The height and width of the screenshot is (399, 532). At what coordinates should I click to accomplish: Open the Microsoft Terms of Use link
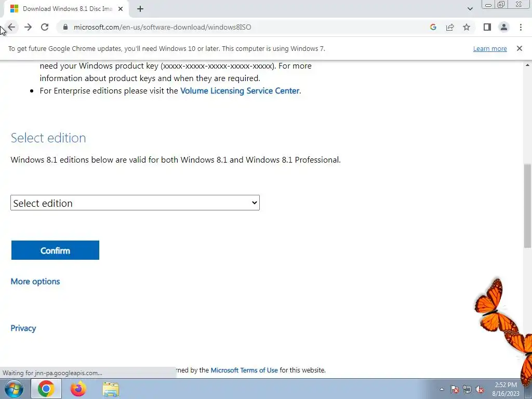[244, 370]
